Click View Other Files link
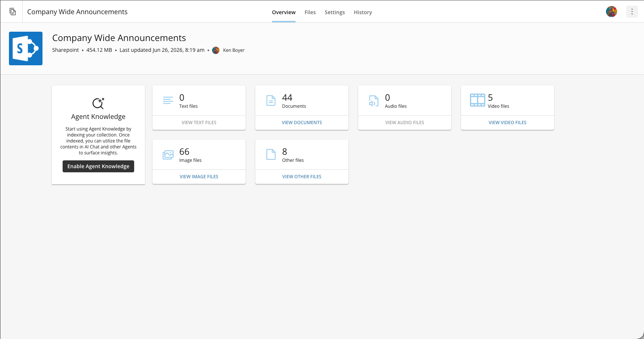This screenshot has width=644, height=339. pyautogui.click(x=302, y=177)
